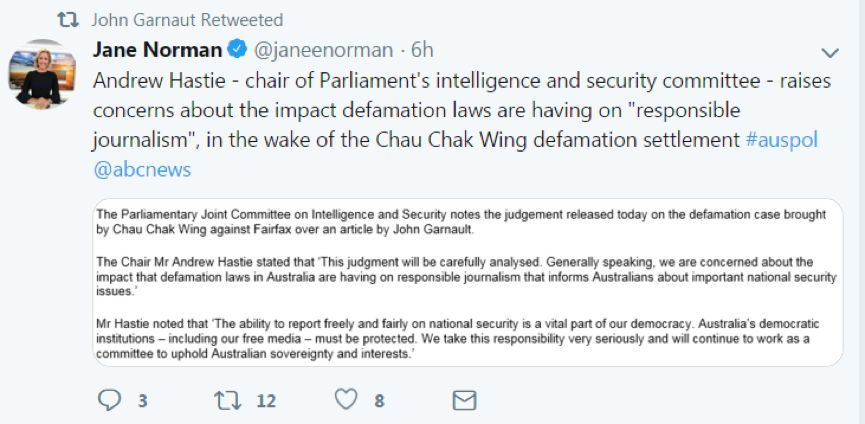Open Jane Norman's profile name link
The width and height of the screenshot is (865, 424).
pyautogui.click(x=157, y=50)
